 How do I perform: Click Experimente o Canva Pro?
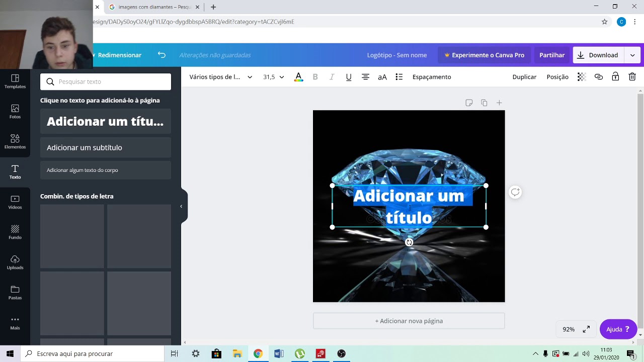(x=484, y=55)
